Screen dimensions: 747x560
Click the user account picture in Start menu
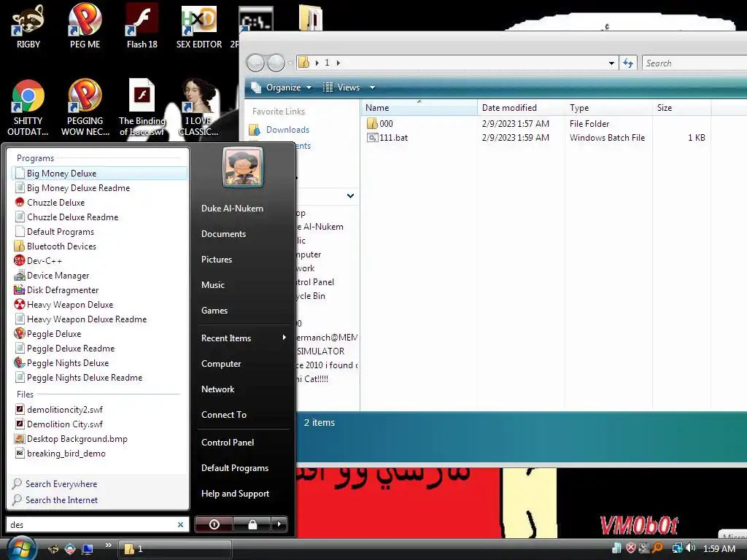pos(243,167)
